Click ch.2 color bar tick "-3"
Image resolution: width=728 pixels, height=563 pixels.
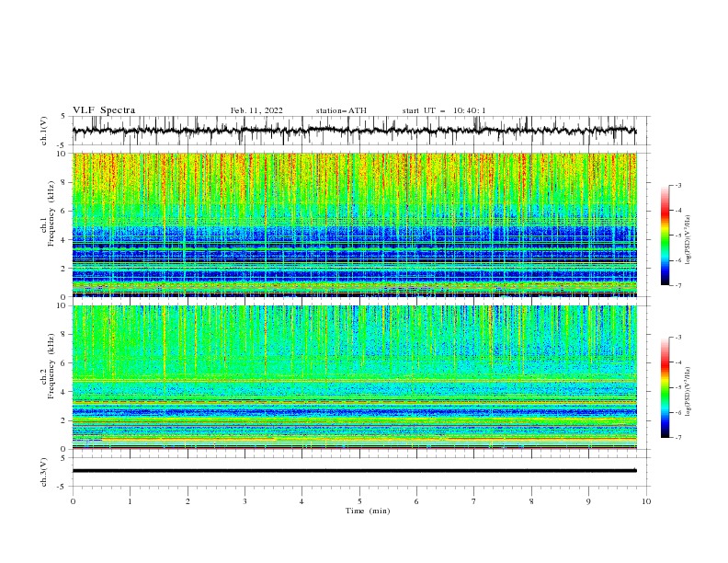tap(678, 338)
